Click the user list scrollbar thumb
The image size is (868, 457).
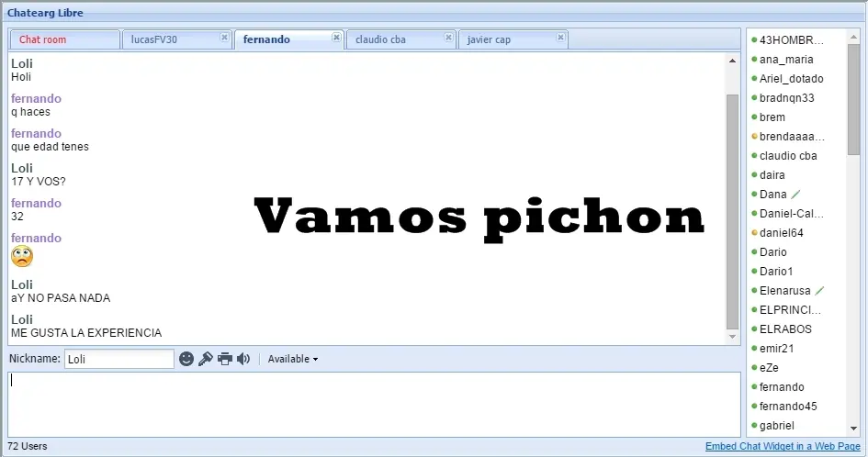[853, 100]
